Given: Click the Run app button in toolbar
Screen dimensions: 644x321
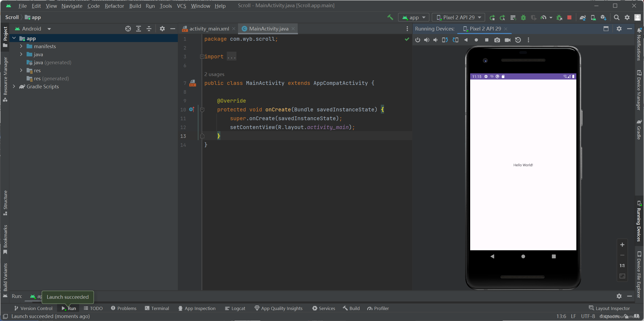Looking at the screenshot, I should click(x=492, y=17).
